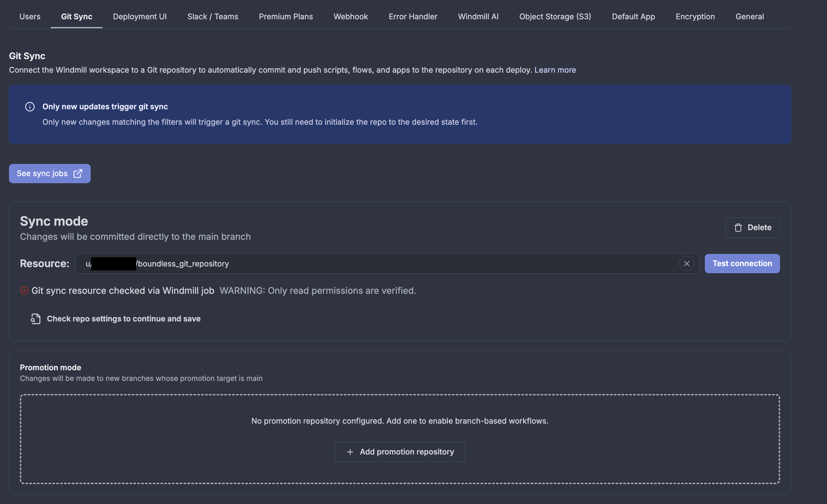Click the external link icon on See sync jobs
The image size is (827, 504).
click(77, 174)
